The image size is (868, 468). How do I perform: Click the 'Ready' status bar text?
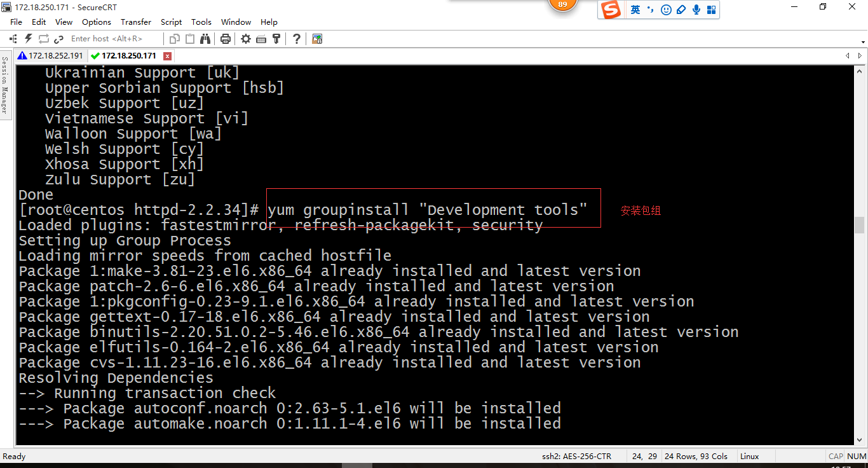14,457
